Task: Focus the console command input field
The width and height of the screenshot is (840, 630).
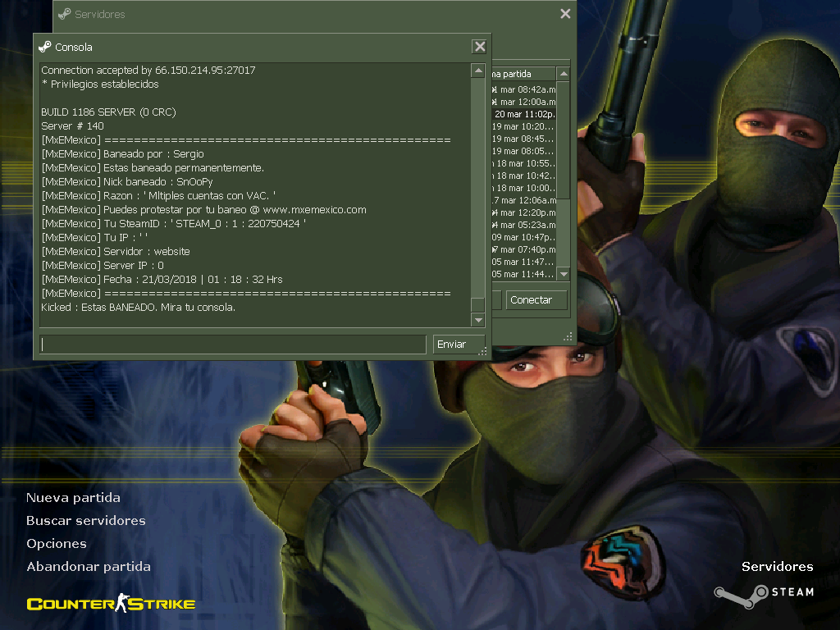Action: [x=233, y=345]
